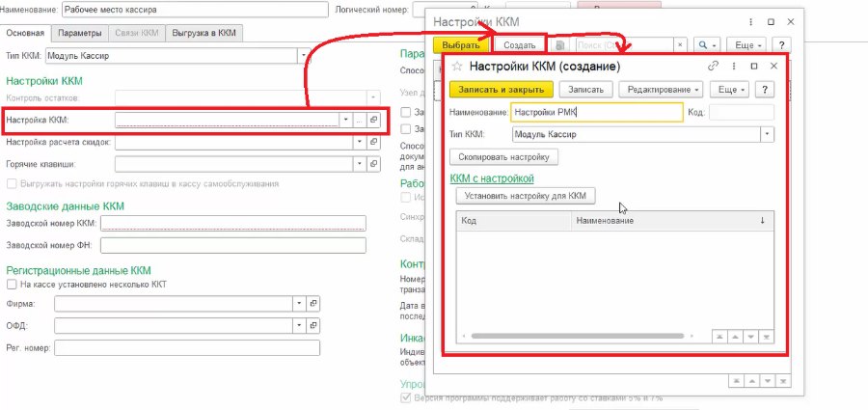Focus Код field in creation dialog
Screen dimensions: 868x410
click(742, 112)
